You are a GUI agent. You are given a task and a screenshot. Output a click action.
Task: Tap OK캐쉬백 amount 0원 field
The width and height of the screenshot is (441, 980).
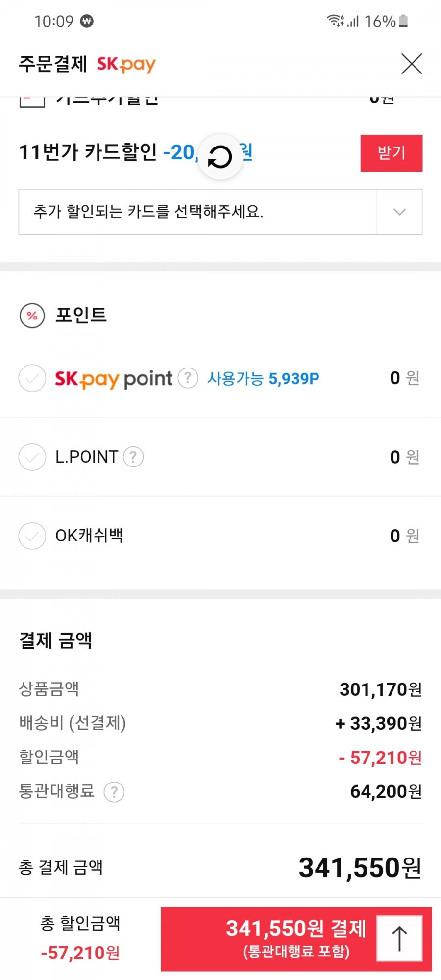[405, 536]
